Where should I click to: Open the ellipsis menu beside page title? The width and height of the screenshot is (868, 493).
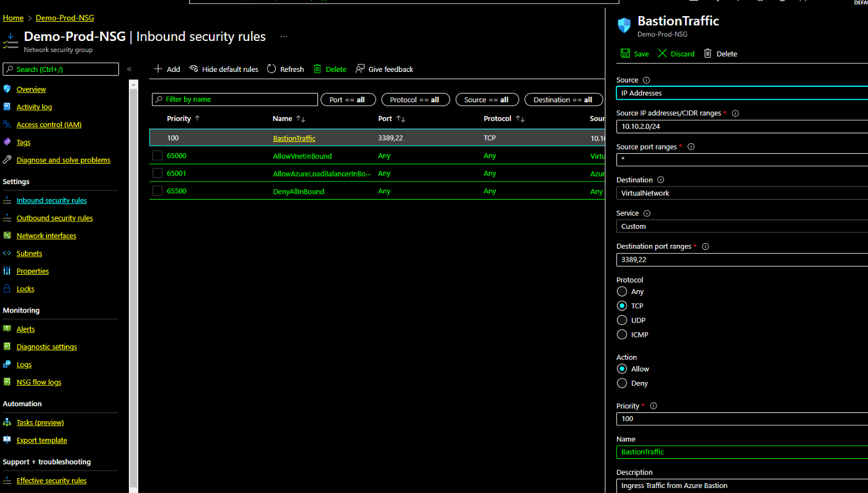click(283, 37)
